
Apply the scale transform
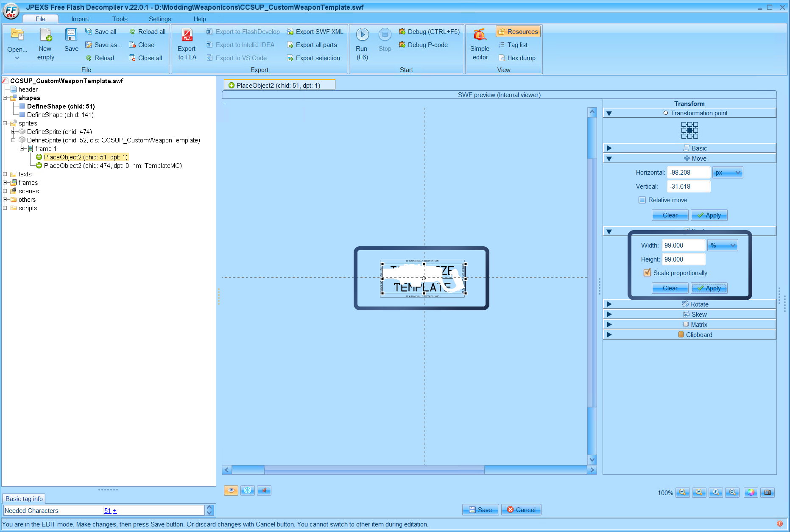coord(709,288)
